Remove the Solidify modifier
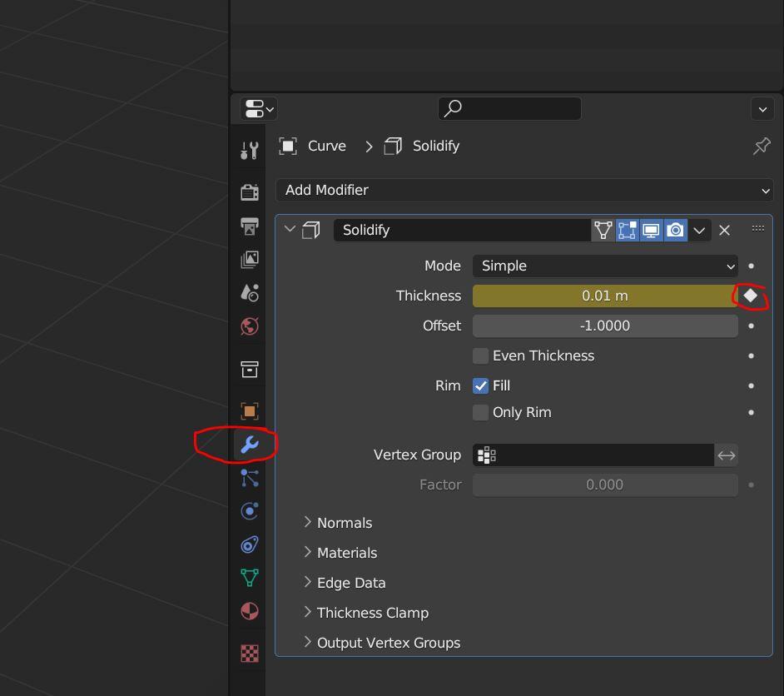 coord(725,230)
